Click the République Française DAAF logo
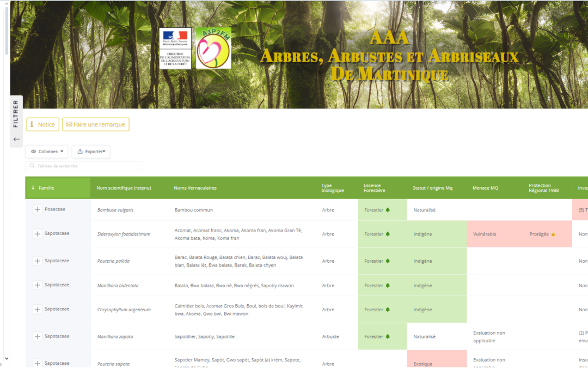 (175, 48)
